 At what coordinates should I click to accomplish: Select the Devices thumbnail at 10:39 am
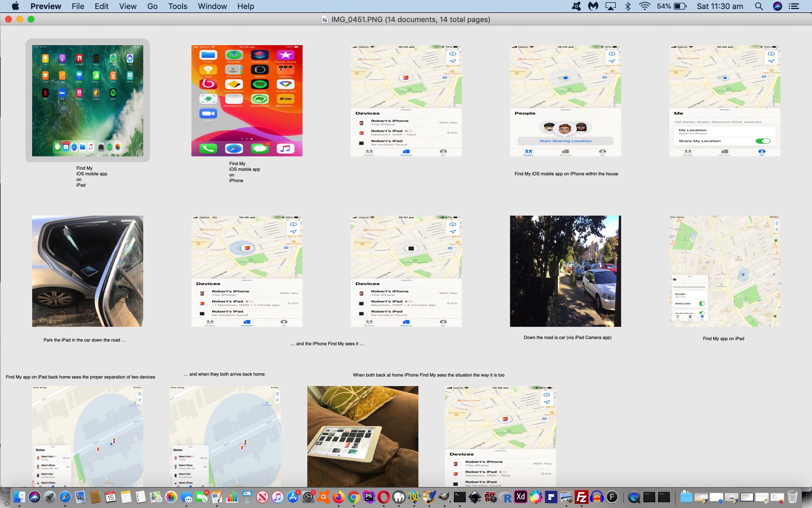click(x=500, y=436)
